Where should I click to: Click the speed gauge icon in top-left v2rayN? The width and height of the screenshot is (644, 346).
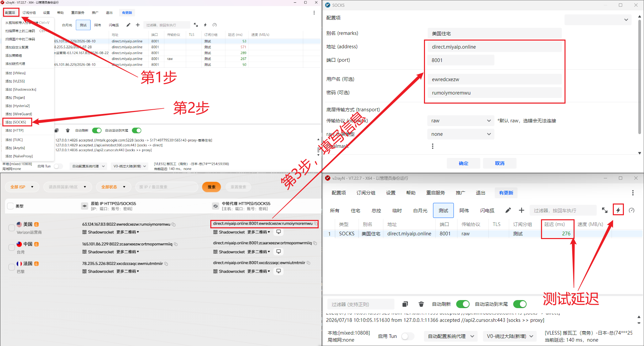tap(215, 25)
